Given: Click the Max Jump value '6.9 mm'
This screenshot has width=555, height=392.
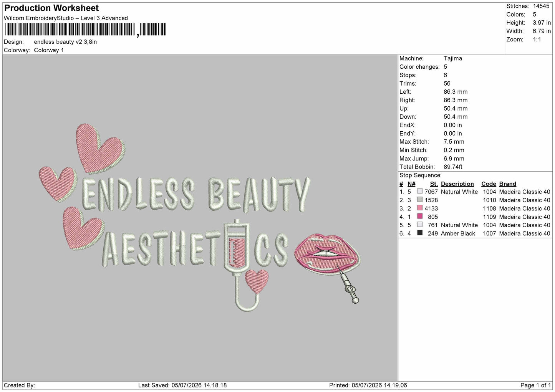Looking at the screenshot, I should coord(454,159).
